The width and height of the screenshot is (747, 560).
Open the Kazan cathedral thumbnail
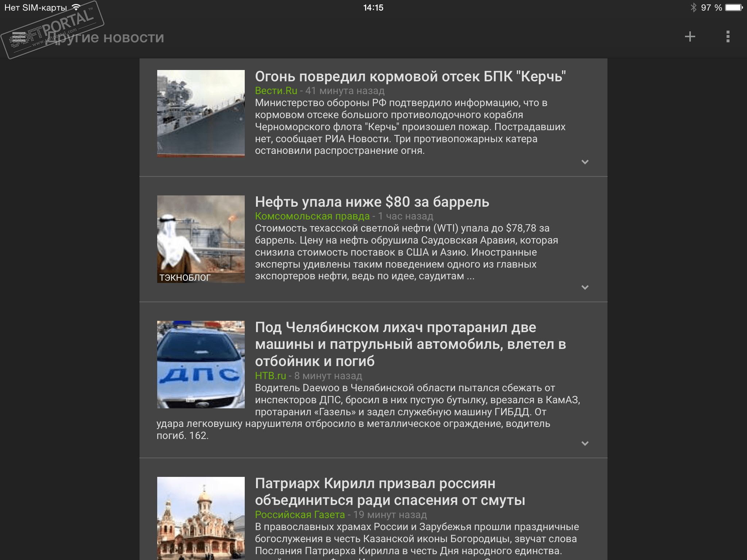pyautogui.click(x=201, y=518)
